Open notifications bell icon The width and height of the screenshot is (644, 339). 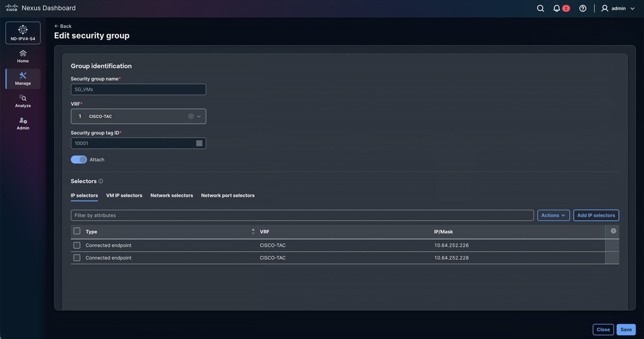(x=556, y=8)
